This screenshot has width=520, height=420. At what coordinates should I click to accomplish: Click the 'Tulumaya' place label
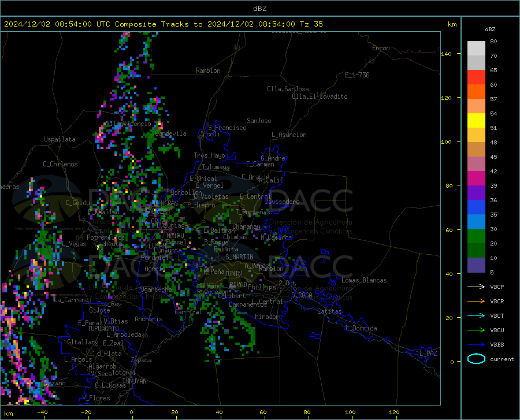pyautogui.click(x=216, y=167)
